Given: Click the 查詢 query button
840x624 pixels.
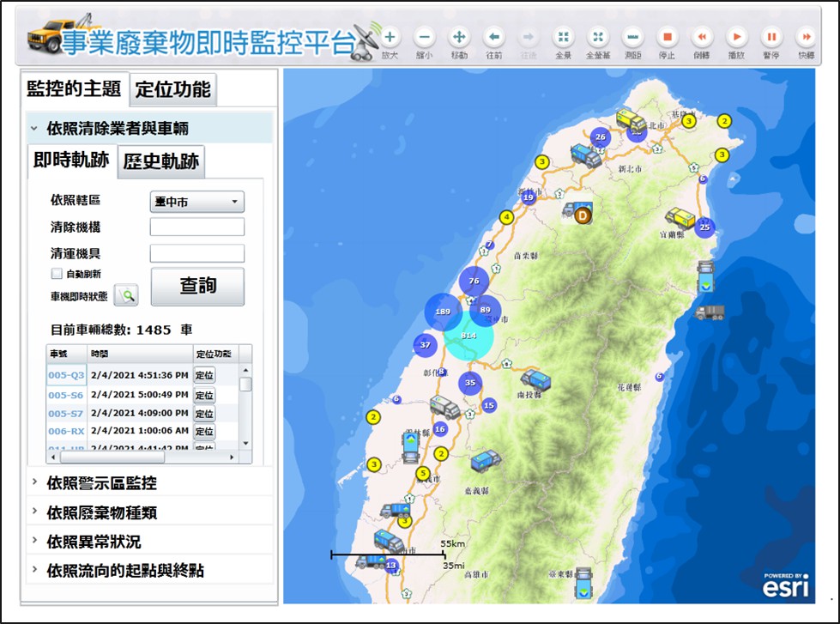Looking at the screenshot, I should click(x=197, y=287).
